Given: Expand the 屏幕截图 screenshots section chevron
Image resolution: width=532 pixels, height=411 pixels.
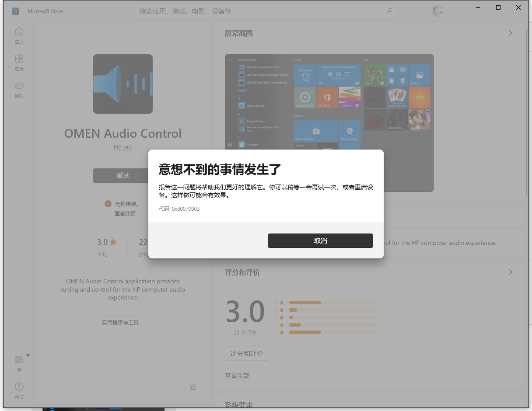Looking at the screenshot, I should (x=510, y=33).
